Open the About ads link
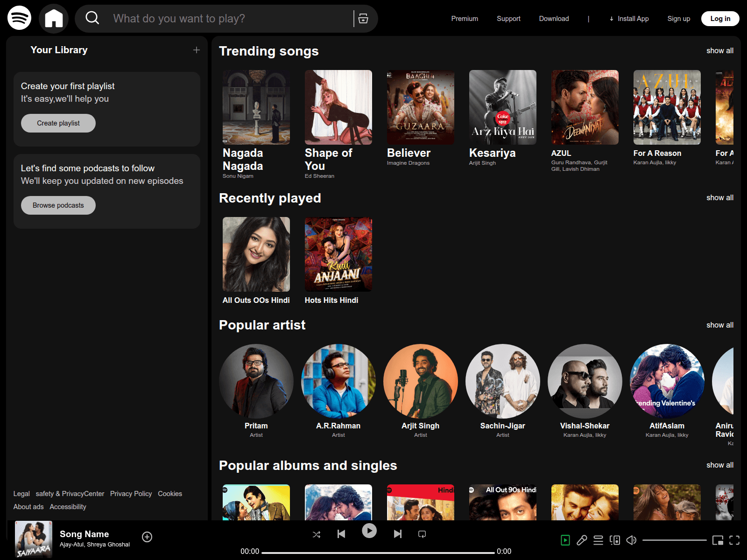The height and width of the screenshot is (560, 747). [28, 507]
